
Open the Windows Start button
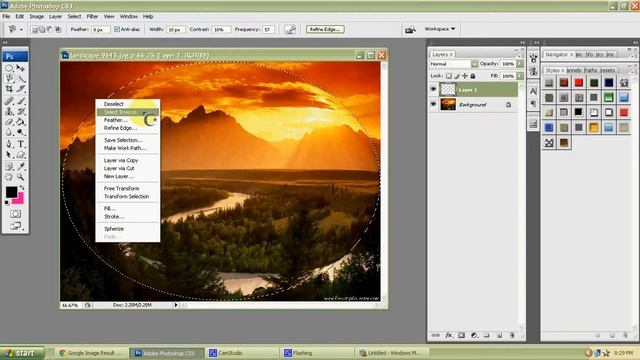pos(22,353)
